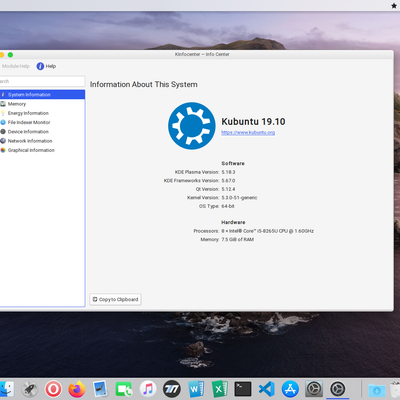The height and width of the screenshot is (400, 400).
Task: Open the Terminal from the dock
Action: [x=243, y=389]
